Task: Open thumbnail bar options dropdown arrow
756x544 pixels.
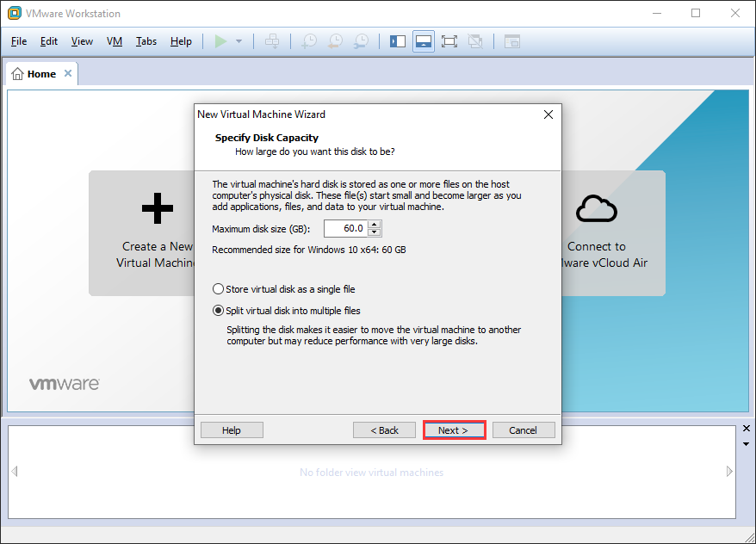Action: pyautogui.click(x=747, y=444)
